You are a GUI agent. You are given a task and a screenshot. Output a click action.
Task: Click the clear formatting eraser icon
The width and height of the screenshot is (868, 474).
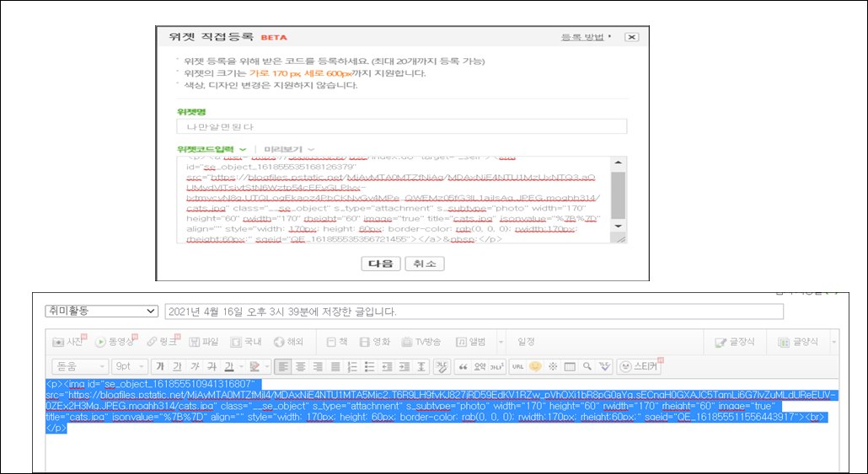click(442, 366)
